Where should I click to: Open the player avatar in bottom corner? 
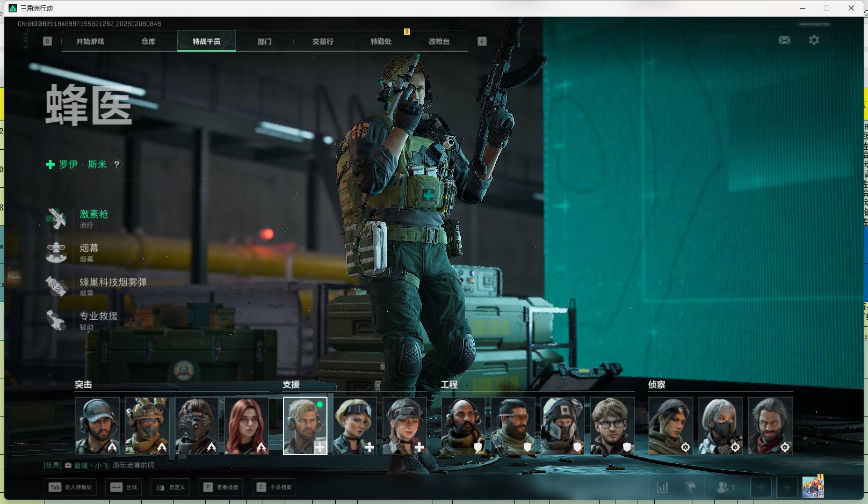pos(813,487)
